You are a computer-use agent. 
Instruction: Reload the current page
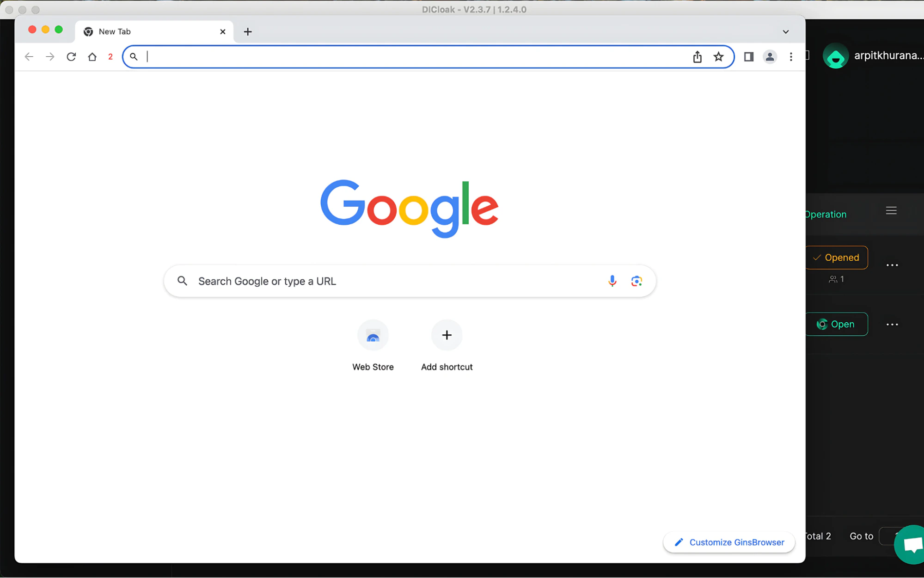[71, 56]
